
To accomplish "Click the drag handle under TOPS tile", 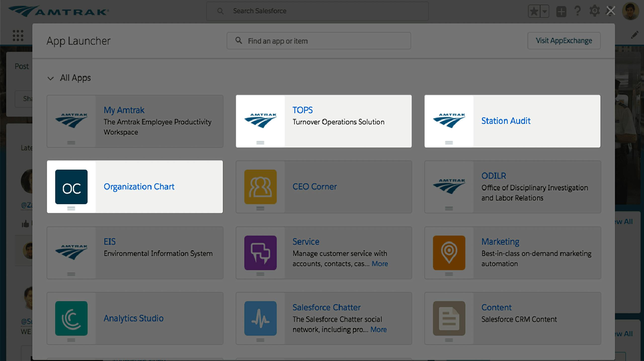I will (260, 142).
